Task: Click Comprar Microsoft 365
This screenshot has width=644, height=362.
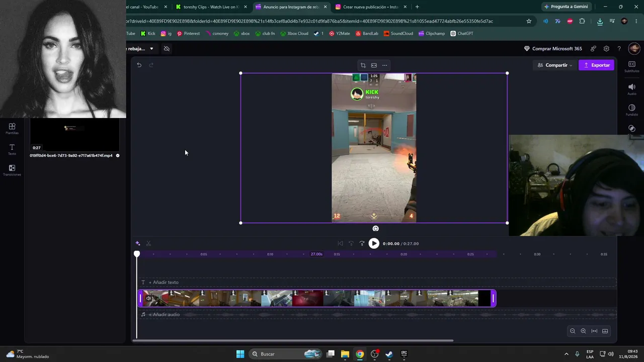Action: (553, 49)
